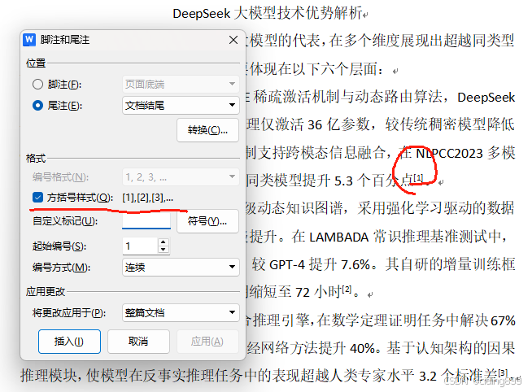This screenshot has height=392, width=532.
Task: Select the 脚注(F) radio button
Action: click(x=37, y=84)
